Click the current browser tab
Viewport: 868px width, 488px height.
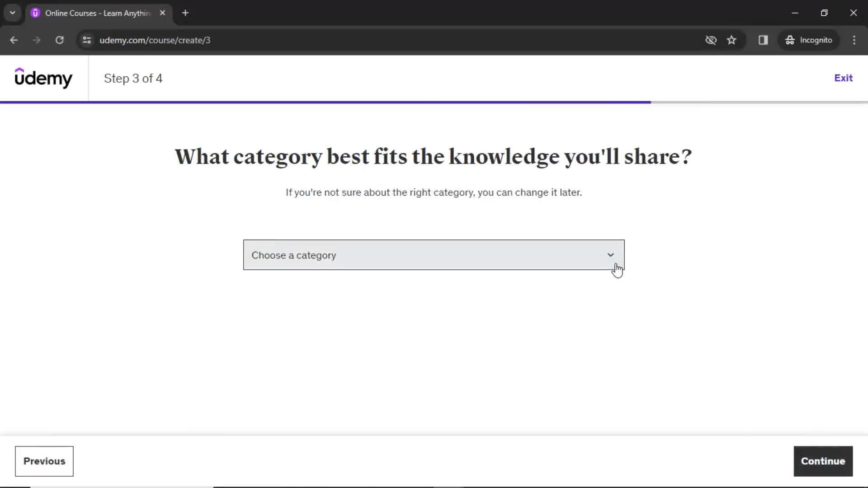tap(99, 13)
